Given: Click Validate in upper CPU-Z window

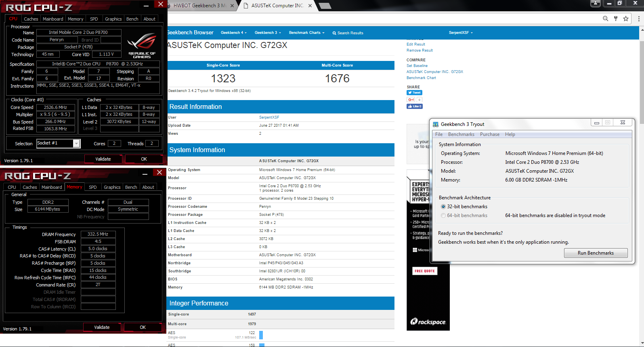Looking at the screenshot, I should [103, 159].
